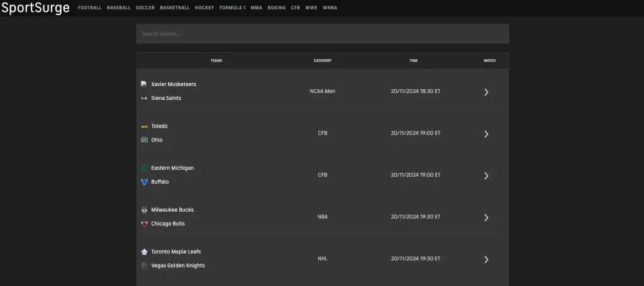Click the Toronto Maple Leafs logo

[144, 251]
